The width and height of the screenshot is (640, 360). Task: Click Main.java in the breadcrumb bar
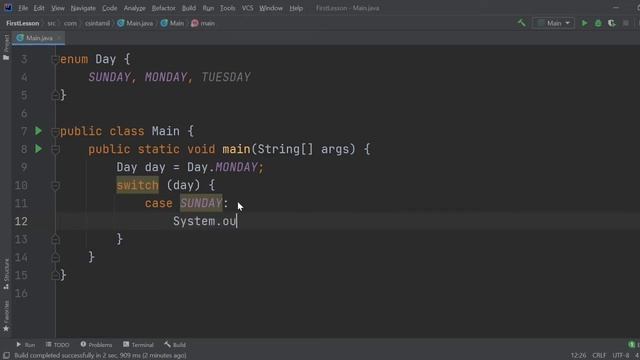tap(135, 24)
